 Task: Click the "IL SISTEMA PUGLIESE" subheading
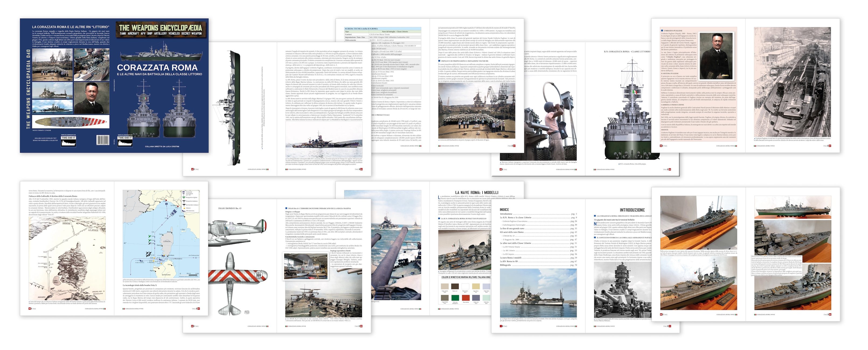tap(671, 73)
